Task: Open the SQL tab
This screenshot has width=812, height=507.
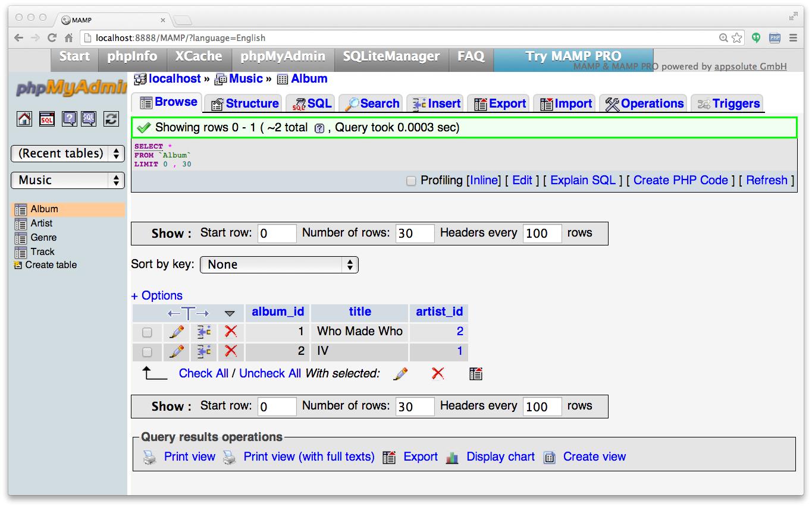Action: pyautogui.click(x=311, y=103)
